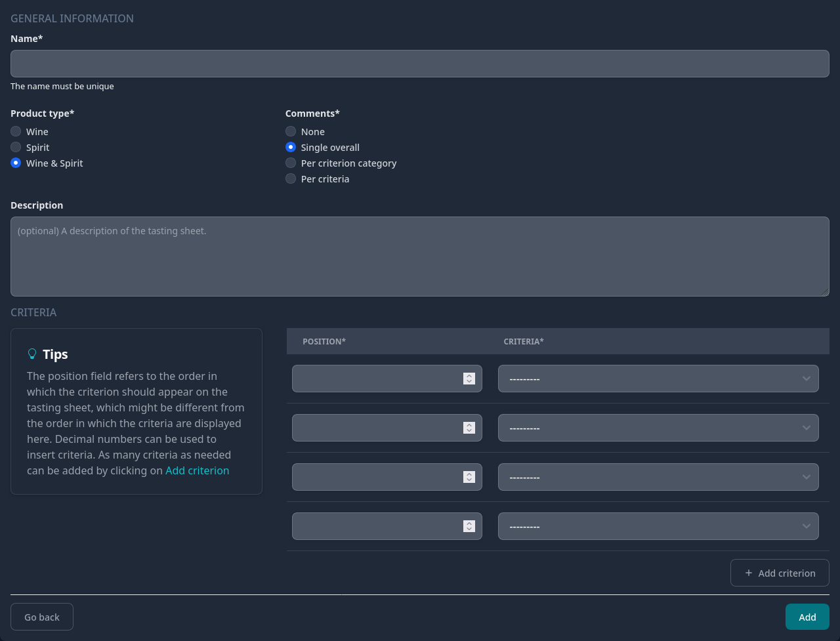The image size is (840, 641).
Task: Focus the first row position field
Action: (x=387, y=379)
